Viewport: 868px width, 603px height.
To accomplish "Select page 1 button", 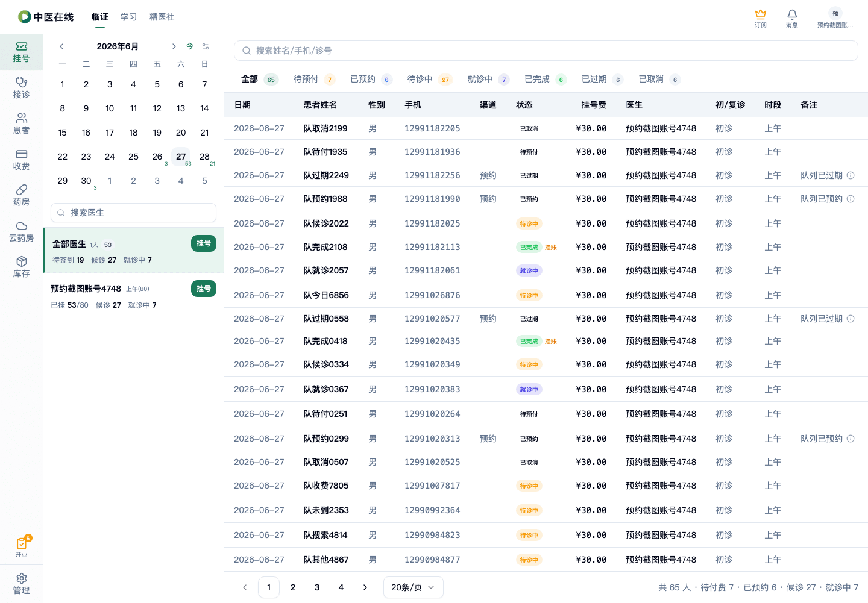I will [x=269, y=587].
